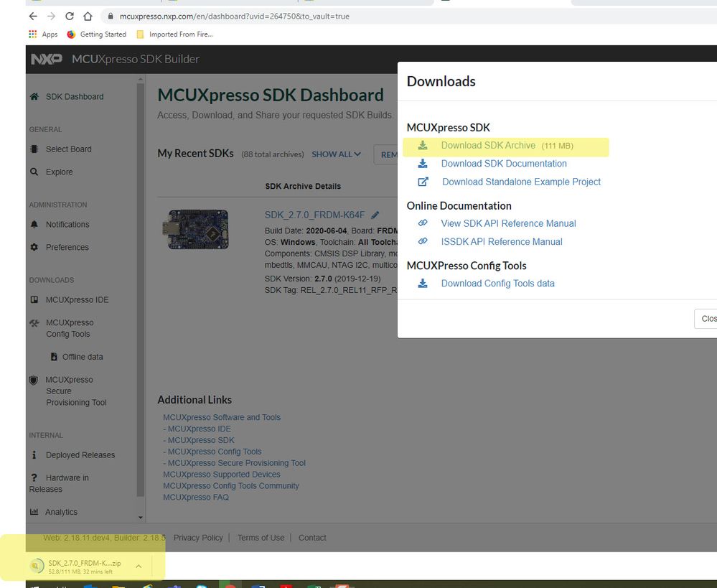
Task: Click the Explore magnifier icon
Action: [x=34, y=172]
